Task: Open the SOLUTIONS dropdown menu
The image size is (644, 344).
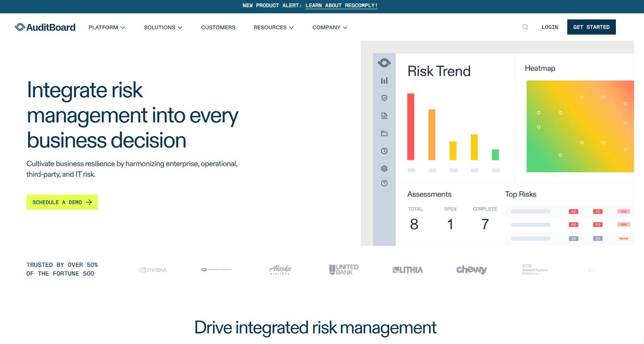Action: 163,27
